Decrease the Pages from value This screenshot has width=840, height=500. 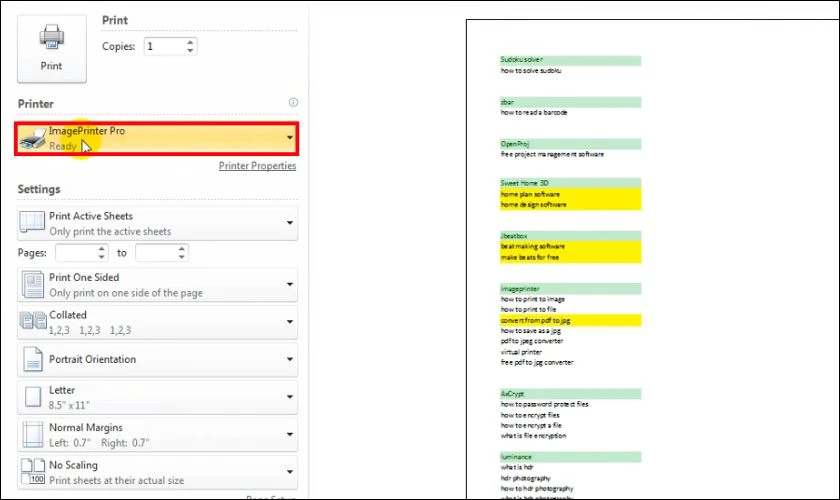102,257
